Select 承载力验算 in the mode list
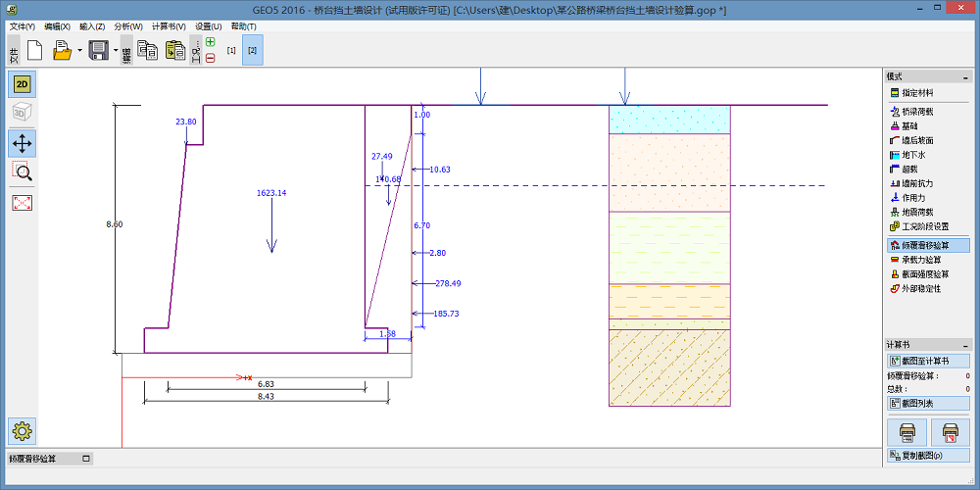The width and height of the screenshot is (980, 490). 919,261
